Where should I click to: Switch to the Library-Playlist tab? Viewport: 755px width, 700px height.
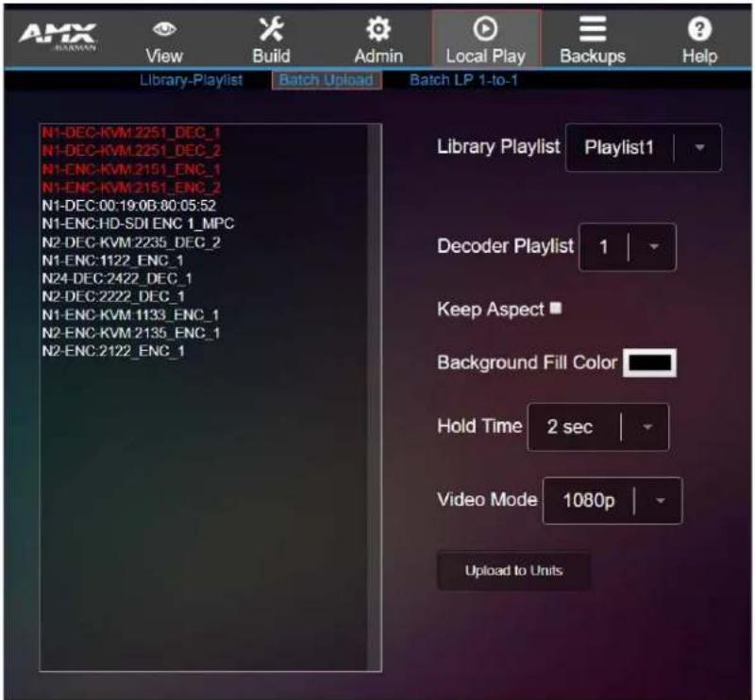[x=192, y=80]
